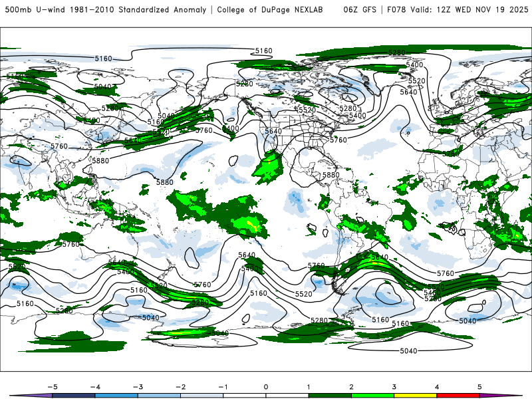Screen dimensions: 532x399
Task: Click the bright green-yellow anomaly west of Baja California
Action: [268, 166]
